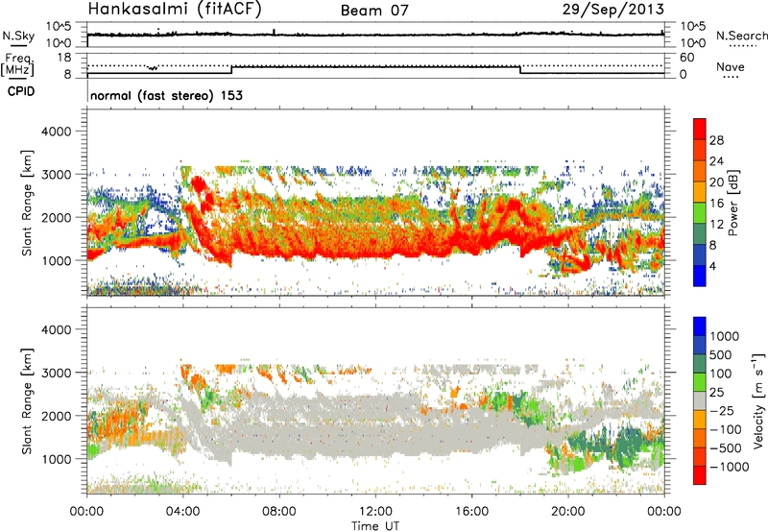Screen dimensions: 768x532
Task: Click the red bottom segment of velocity colorbar
Action: point(700,475)
